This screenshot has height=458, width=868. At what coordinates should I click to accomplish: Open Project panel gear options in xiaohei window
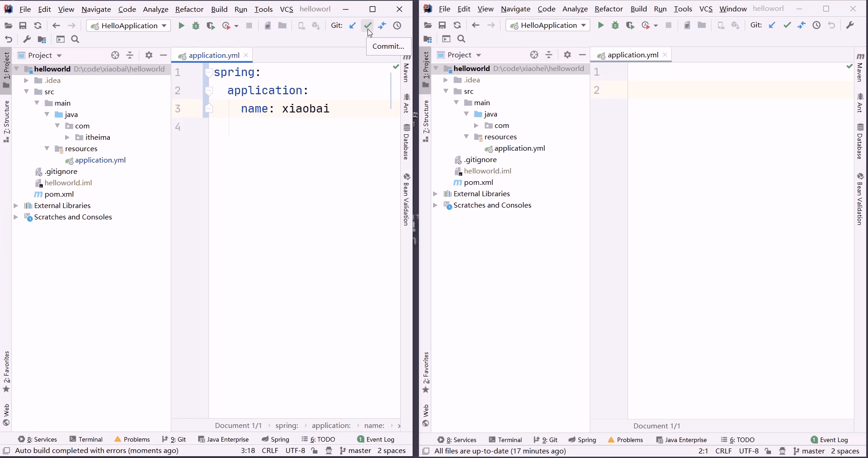(x=567, y=55)
